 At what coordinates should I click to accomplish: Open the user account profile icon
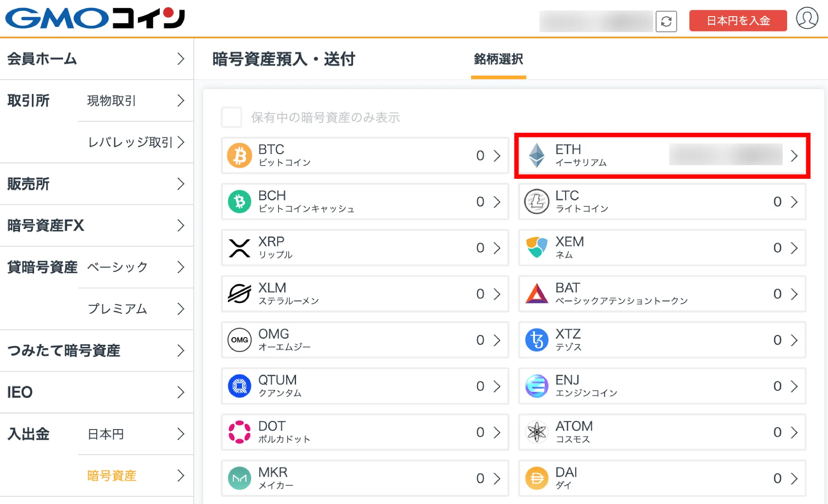807,18
